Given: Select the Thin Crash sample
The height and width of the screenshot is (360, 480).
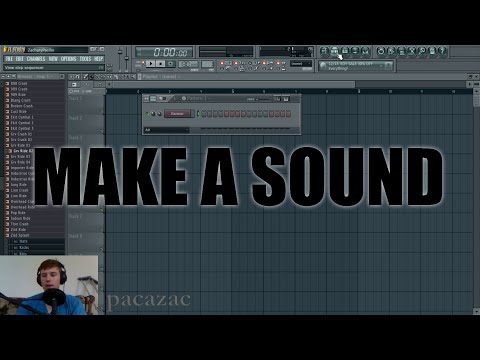Looking at the screenshot, I should point(19,224).
